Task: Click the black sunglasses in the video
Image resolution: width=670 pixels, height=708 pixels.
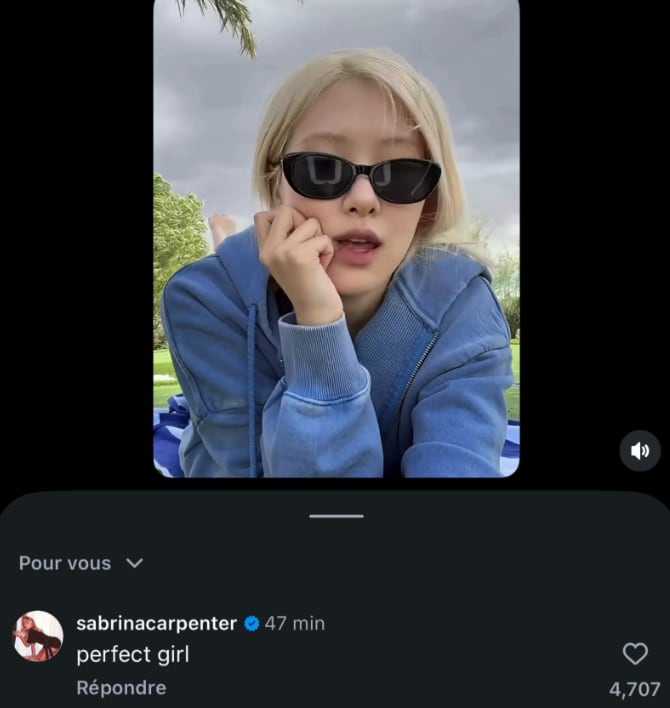Action: [x=360, y=177]
